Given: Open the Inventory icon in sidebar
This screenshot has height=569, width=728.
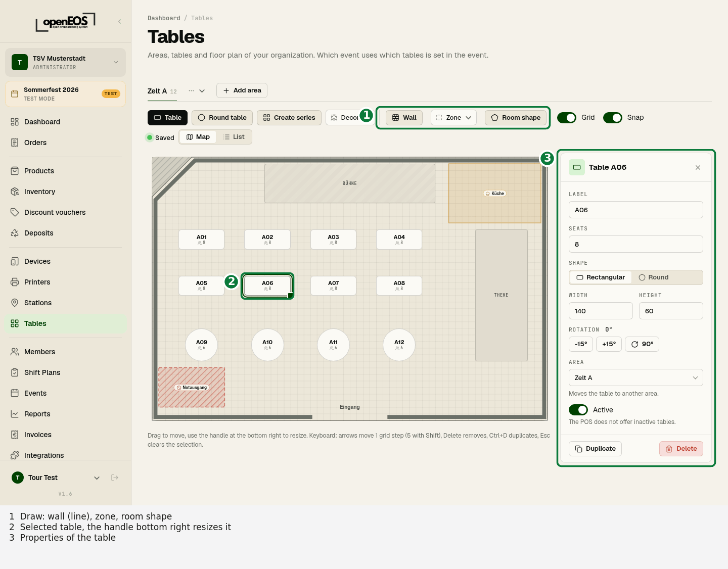Looking at the screenshot, I should (15, 192).
